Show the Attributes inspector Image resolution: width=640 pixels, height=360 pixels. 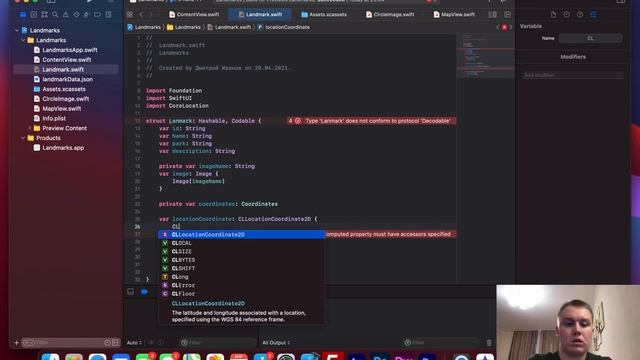pos(593,14)
